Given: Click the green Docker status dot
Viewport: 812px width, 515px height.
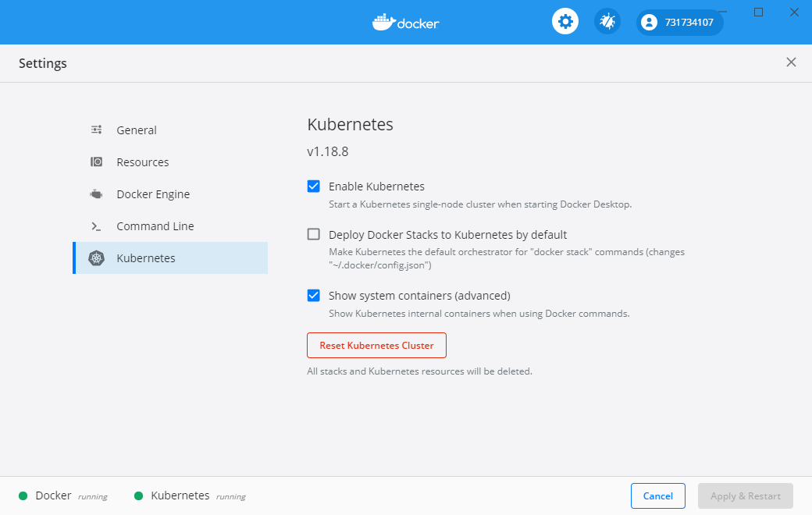Looking at the screenshot, I should (x=23, y=495).
